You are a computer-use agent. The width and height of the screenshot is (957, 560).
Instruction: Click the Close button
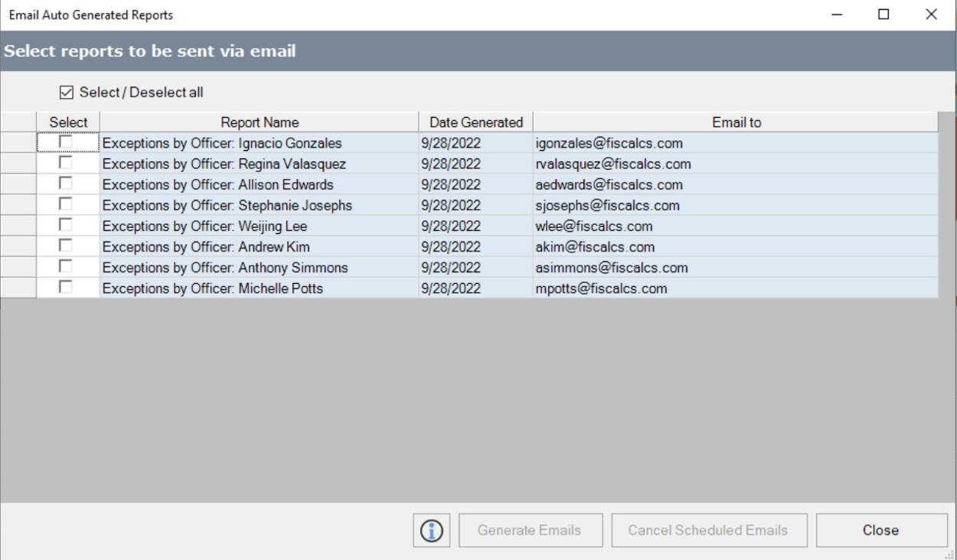880,530
